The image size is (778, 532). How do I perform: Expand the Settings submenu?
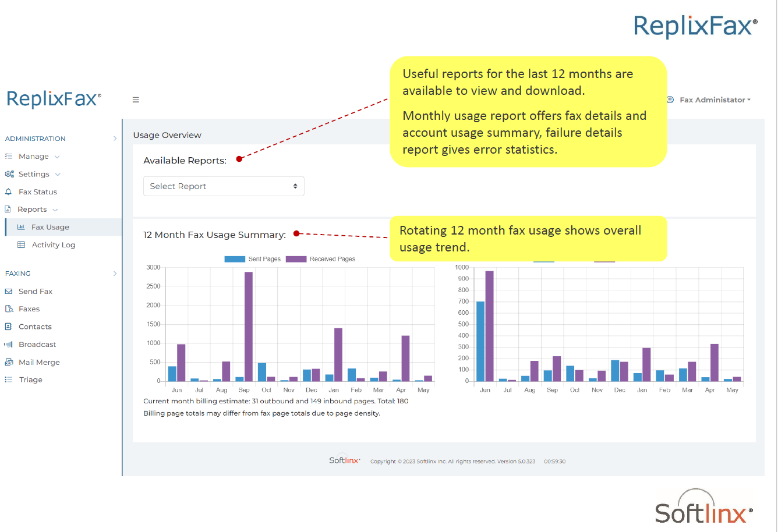[x=34, y=174]
